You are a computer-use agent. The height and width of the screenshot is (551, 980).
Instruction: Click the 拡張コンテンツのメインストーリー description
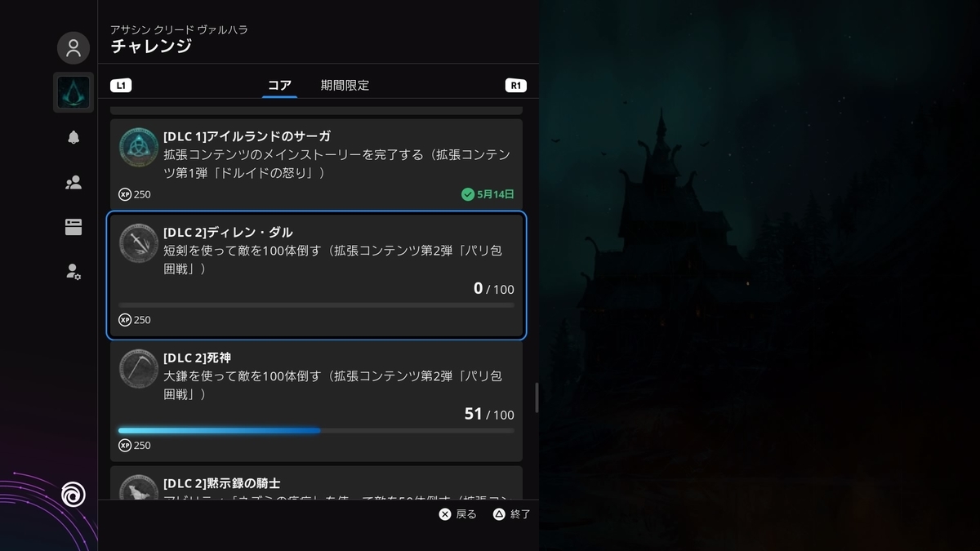point(336,164)
